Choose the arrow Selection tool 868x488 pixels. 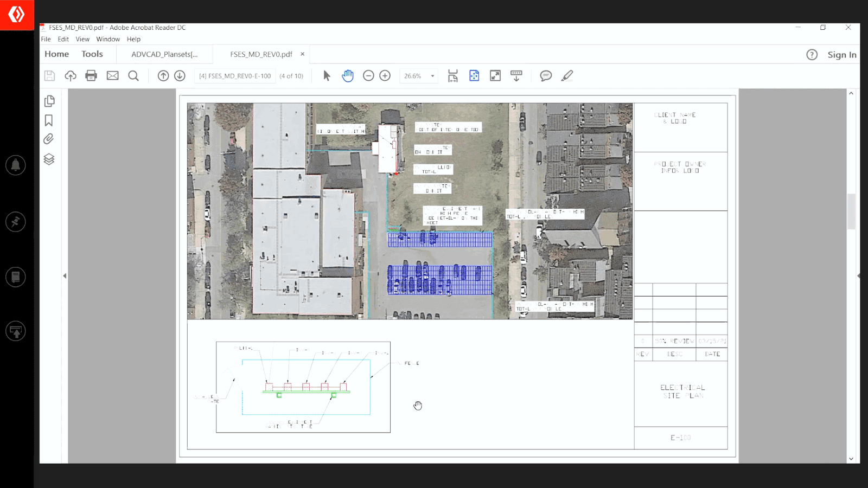tap(327, 76)
